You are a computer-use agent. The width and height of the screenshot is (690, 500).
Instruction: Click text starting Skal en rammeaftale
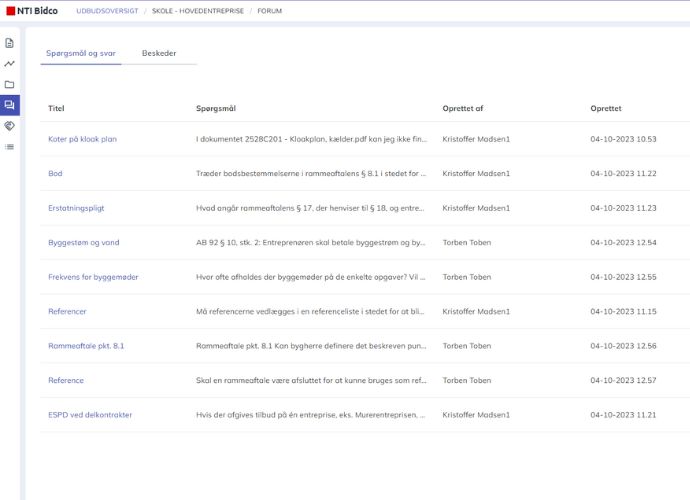tap(311, 380)
